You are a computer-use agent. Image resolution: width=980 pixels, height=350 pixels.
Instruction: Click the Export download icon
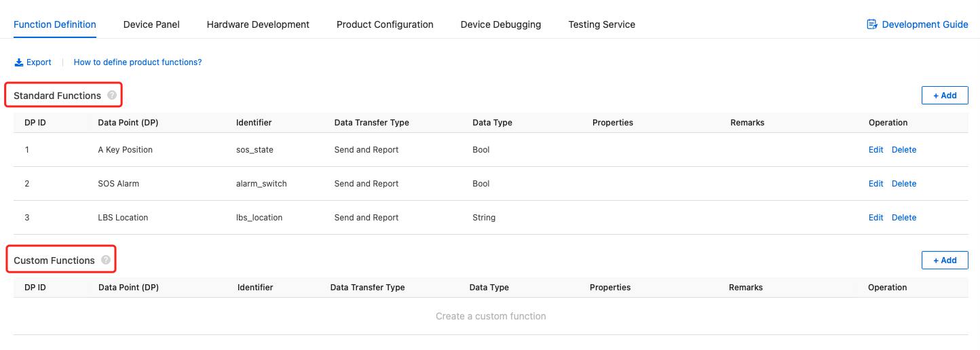(x=19, y=62)
